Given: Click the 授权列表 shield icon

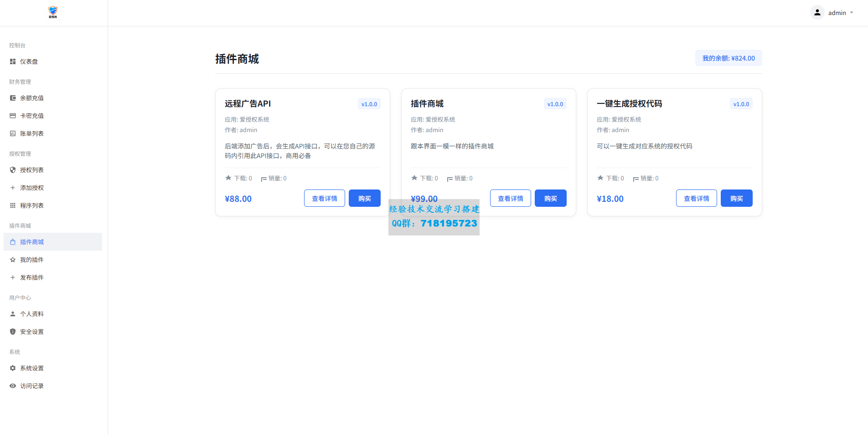Looking at the screenshot, I should pos(13,170).
